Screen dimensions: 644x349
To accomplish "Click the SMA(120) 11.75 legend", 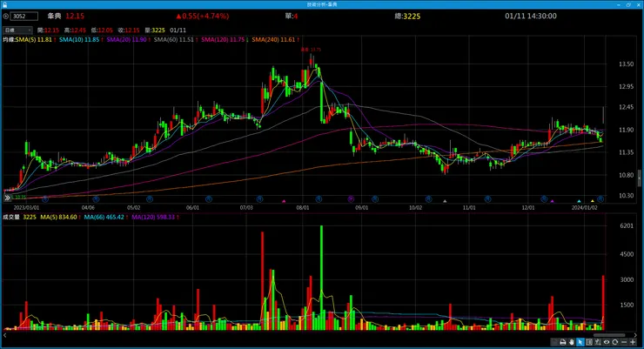I will [223, 40].
